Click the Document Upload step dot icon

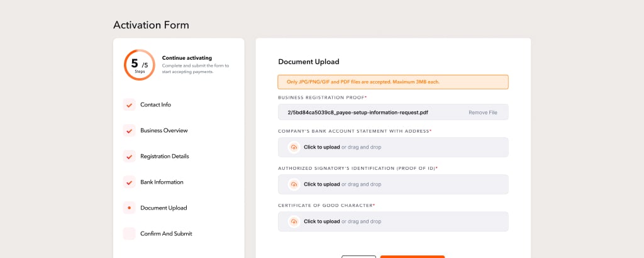[129, 208]
